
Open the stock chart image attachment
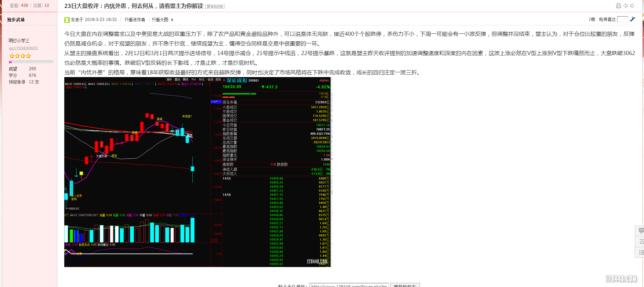pyautogui.click(x=198, y=172)
